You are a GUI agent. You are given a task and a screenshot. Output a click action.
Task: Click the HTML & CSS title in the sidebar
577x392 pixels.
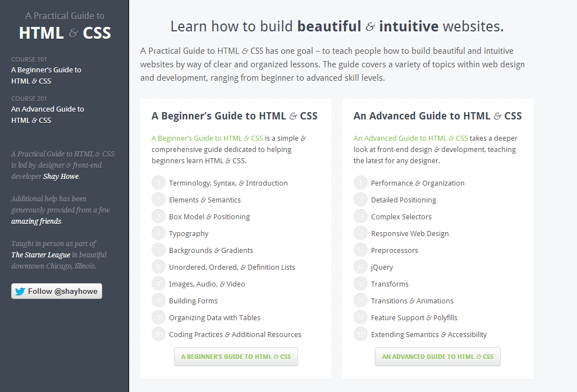click(x=64, y=33)
